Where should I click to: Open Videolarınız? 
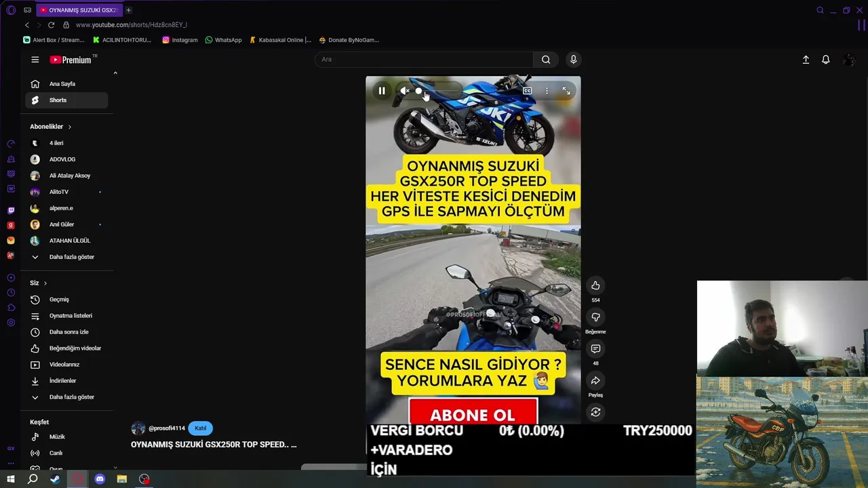66,365
